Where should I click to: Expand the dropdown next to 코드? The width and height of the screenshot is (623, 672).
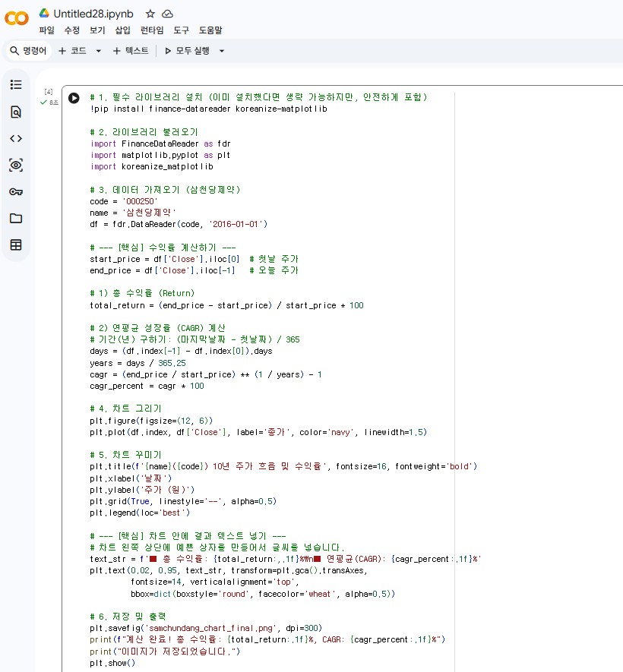pyautogui.click(x=98, y=51)
